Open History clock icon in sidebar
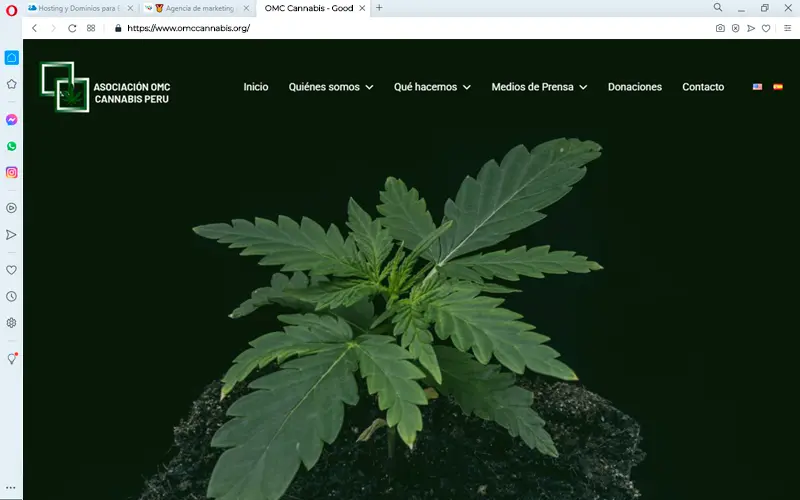This screenshot has height=500, width=800. (x=11, y=296)
